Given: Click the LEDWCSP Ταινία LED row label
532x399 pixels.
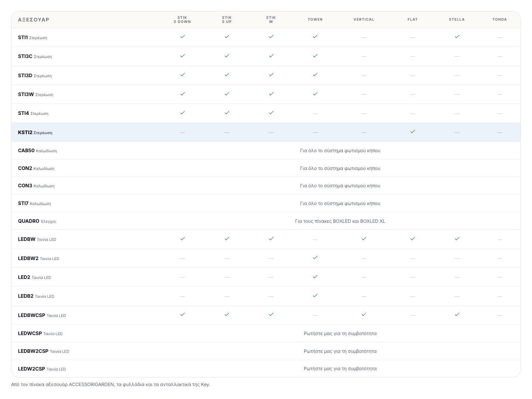Looking at the screenshot, I should tap(40, 334).
